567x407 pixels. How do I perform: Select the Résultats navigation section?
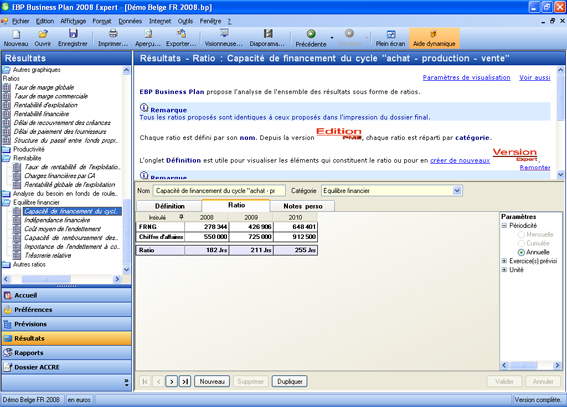(67, 339)
